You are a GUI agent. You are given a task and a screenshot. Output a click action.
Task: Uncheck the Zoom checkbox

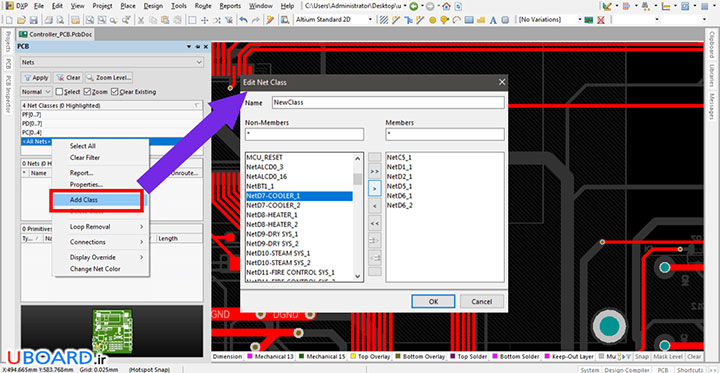87,92
